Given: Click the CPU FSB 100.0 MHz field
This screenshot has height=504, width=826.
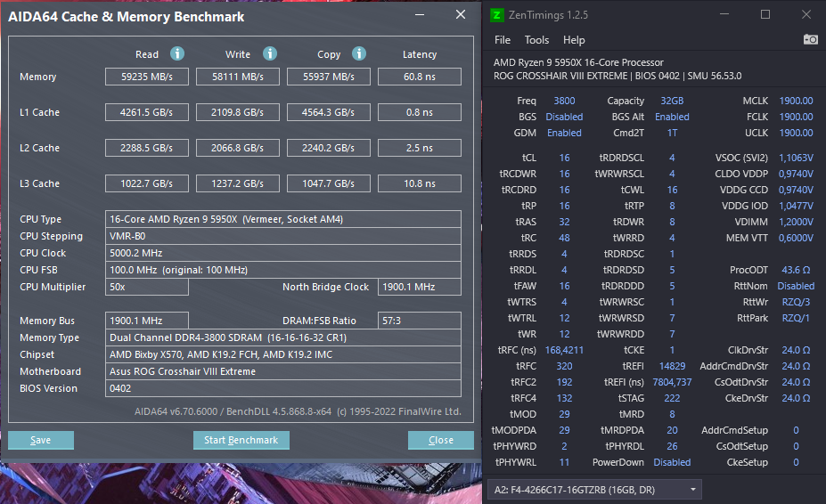Looking at the screenshot, I should [x=283, y=270].
